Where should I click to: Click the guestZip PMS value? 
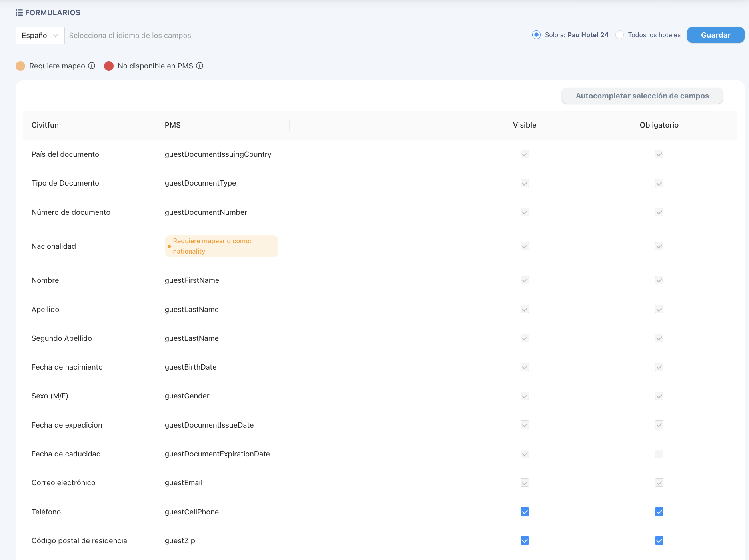180,541
